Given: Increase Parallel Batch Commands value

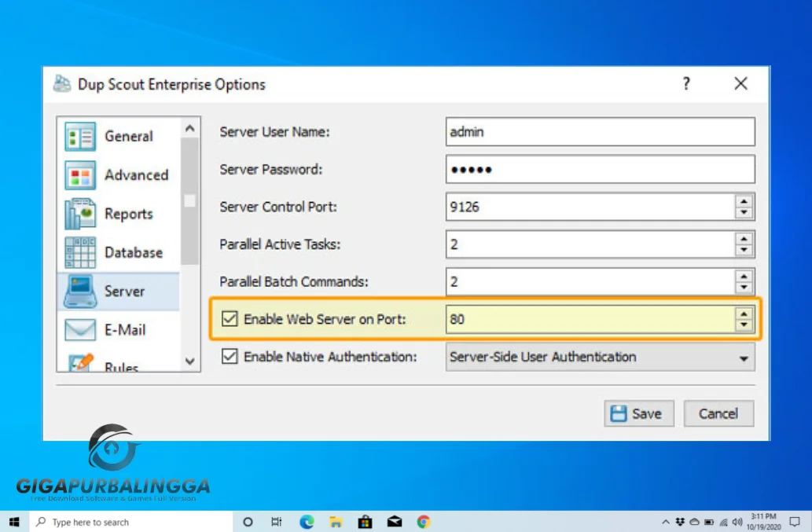Looking at the screenshot, I should pyautogui.click(x=744, y=277).
